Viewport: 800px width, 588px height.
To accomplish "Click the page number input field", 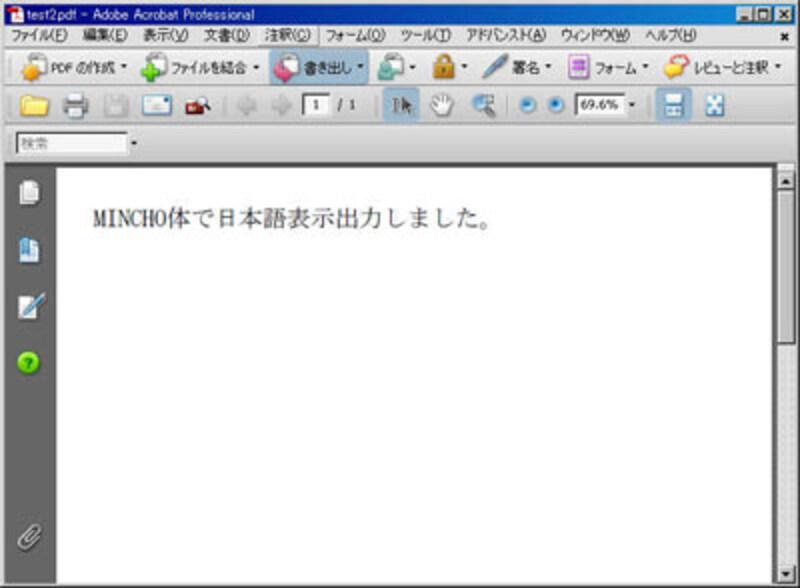I will point(315,105).
